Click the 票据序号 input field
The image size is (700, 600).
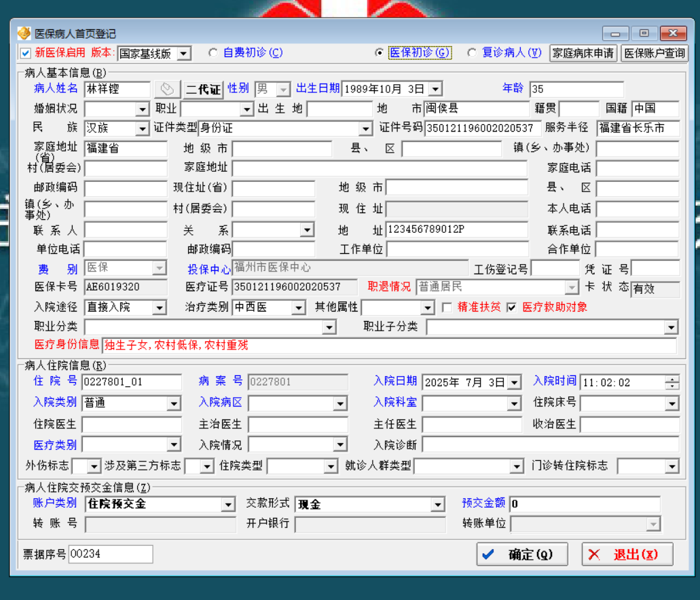pyautogui.click(x=111, y=554)
